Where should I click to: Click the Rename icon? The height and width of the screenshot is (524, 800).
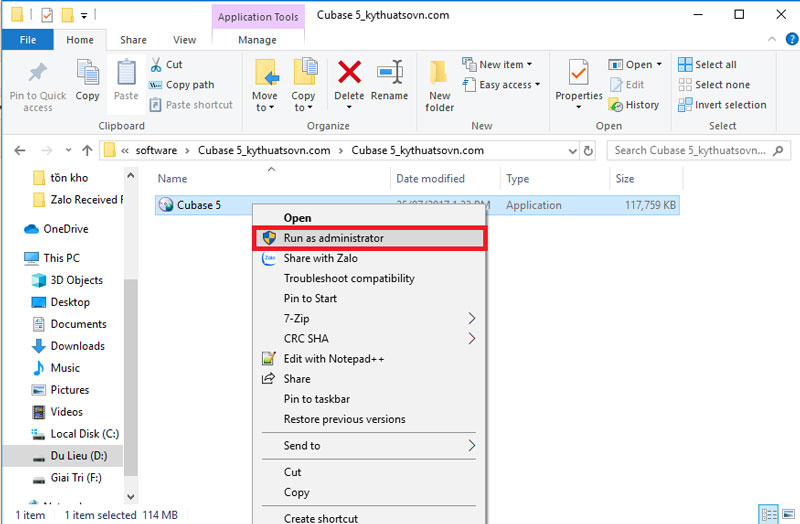(x=390, y=72)
